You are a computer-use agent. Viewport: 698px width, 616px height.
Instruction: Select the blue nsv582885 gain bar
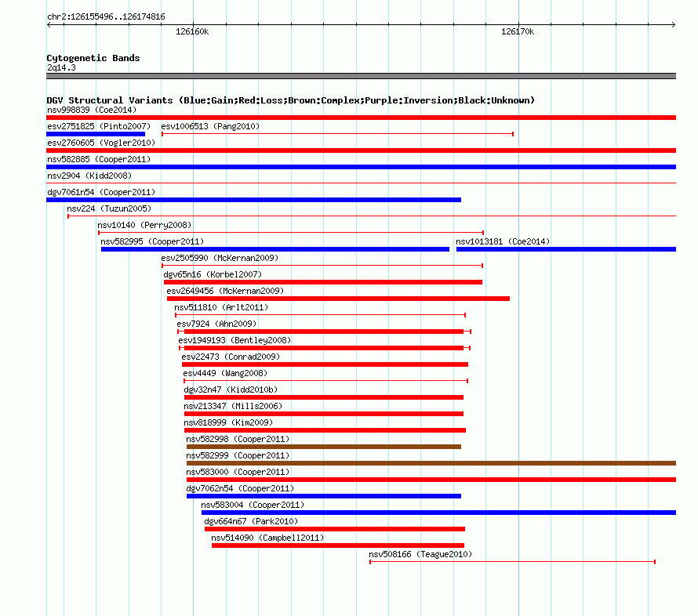pyautogui.click(x=361, y=167)
